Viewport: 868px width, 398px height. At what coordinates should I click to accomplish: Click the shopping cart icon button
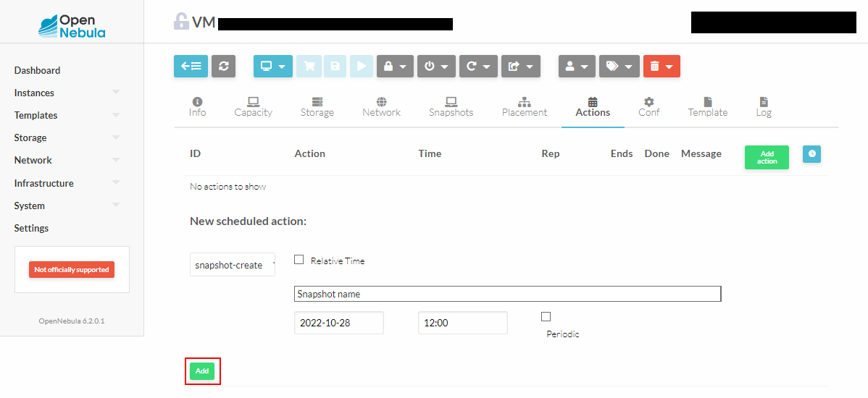[x=309, y=66]
